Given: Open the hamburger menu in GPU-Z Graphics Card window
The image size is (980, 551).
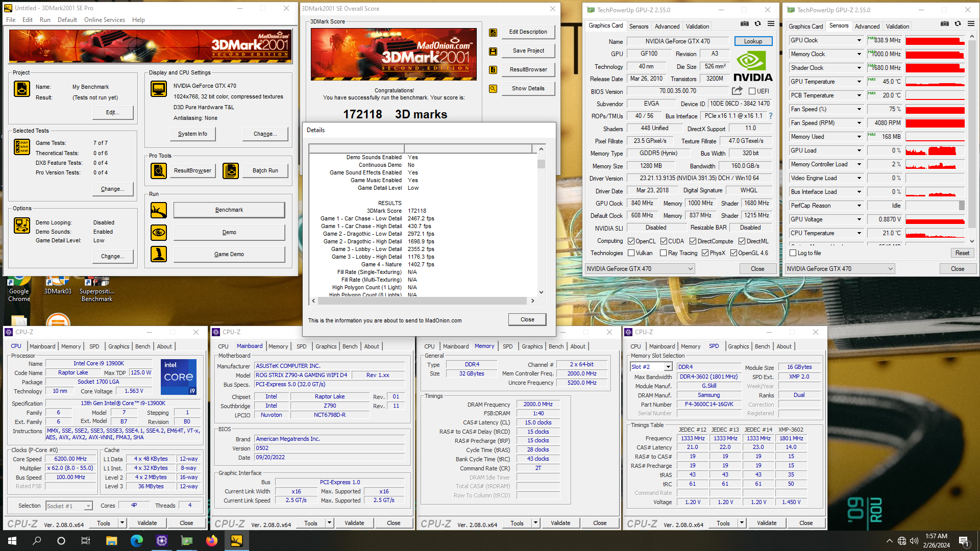Looking at the screenshot, I should [771, 23].
